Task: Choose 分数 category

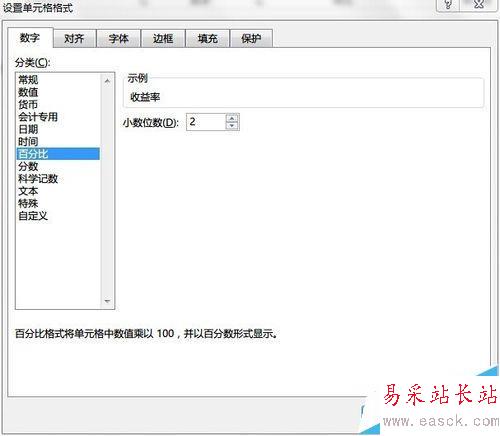Action: (58, 166)
